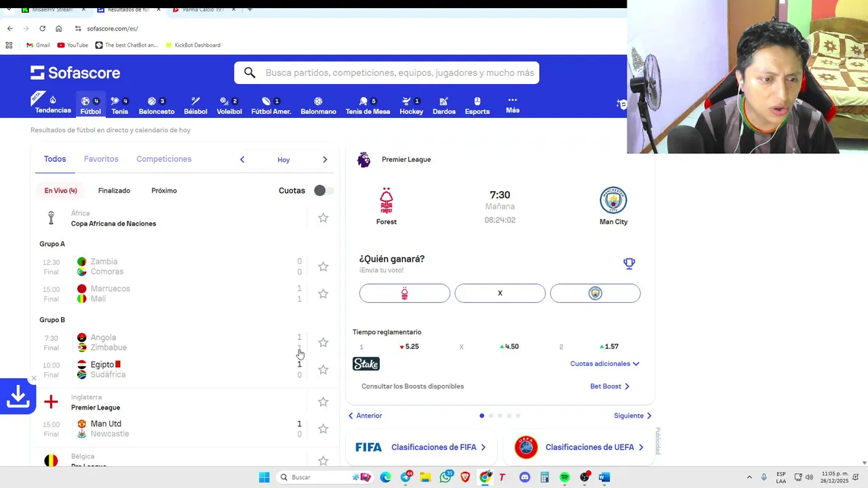Star the Man Utd vs Newcastle match
Image resolution: width=868 pixels, height=488 pixels.
tap(323, 428)
